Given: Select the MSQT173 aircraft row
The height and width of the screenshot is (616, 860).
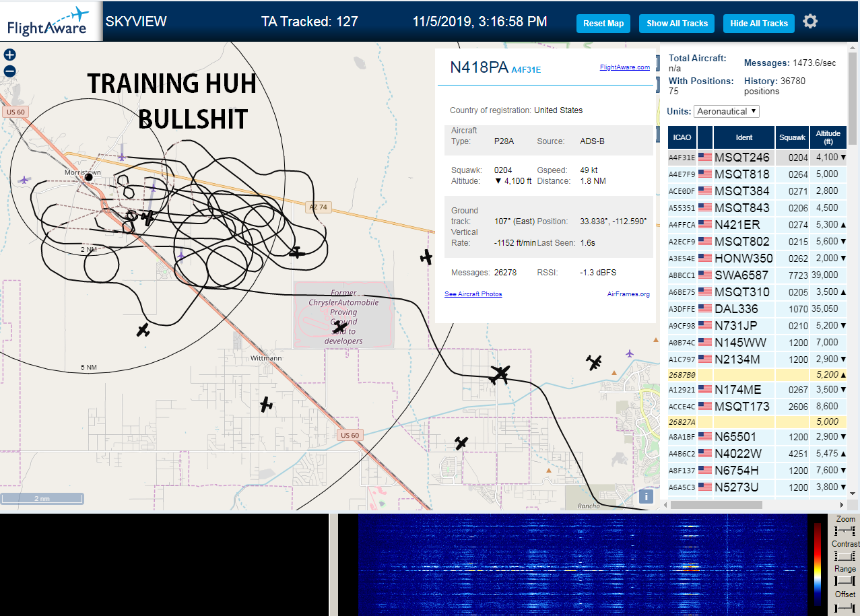Looking at the screenshot, I should click(x=757, y=407).
